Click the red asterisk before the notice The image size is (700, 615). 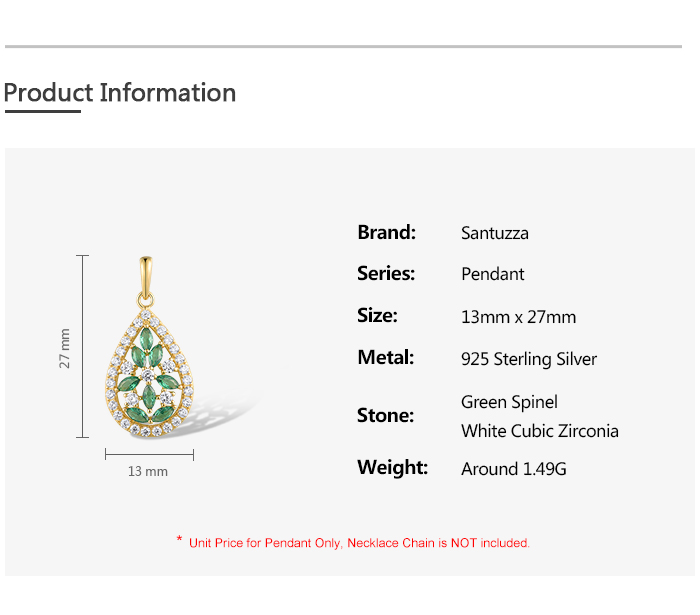pyautogui.click(x=179, y=541)
